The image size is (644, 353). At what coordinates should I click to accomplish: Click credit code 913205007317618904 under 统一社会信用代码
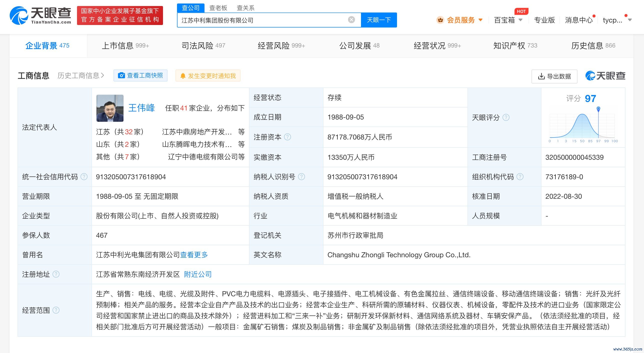131,177
